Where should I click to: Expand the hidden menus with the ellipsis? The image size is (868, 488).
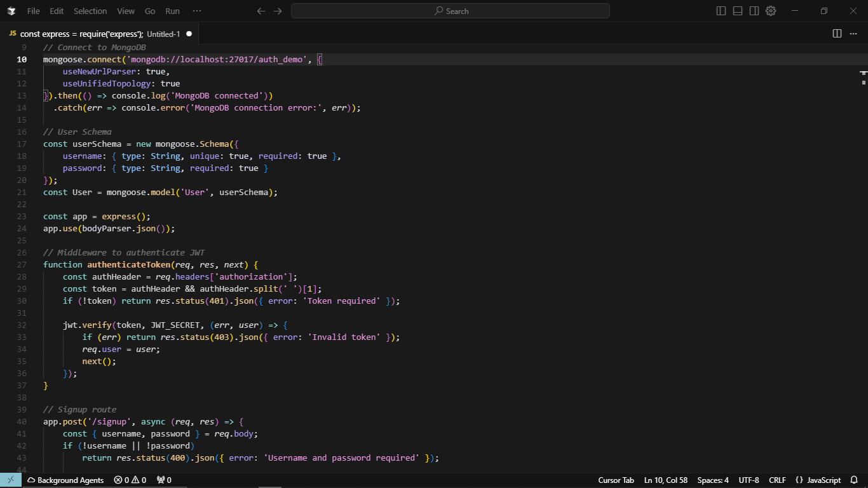[x=197, y=11]
